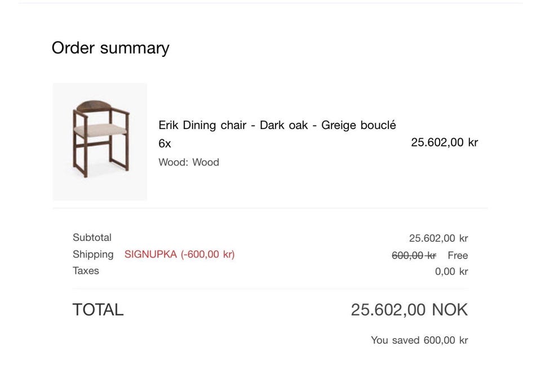541x392 pixels.
Task: Click the Shipping label
Action: (x=93, y=255)
